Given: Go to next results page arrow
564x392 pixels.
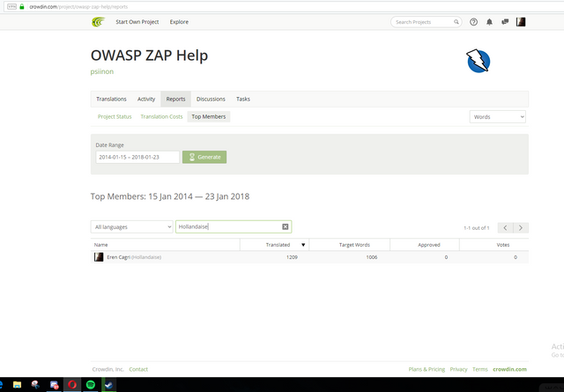Looking at the screenshot, I should pyautogui.click(x=521, y=227).
